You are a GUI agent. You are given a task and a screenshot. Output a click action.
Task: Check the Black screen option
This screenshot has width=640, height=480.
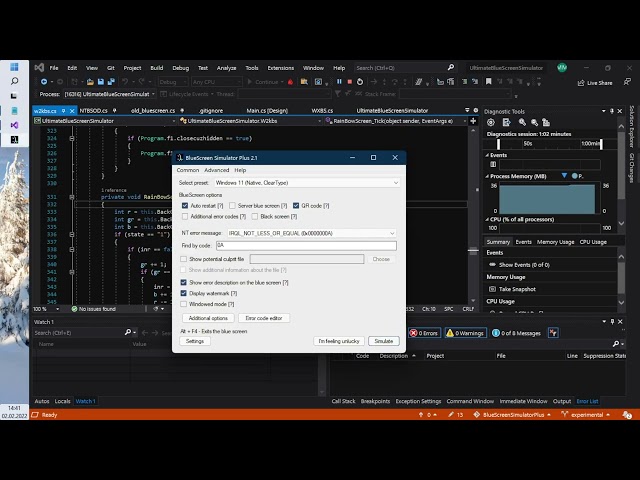click(x=255, y=216)
